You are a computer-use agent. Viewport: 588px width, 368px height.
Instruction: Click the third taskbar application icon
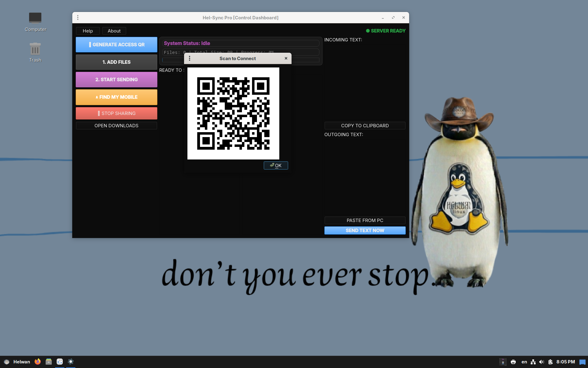coord(60,362)
